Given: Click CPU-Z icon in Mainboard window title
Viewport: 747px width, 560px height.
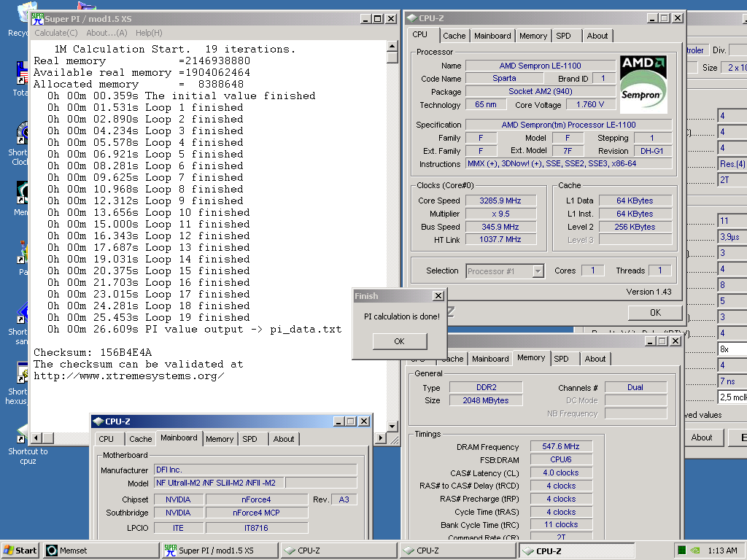Looking at the screenshot, I should point(98,421).
